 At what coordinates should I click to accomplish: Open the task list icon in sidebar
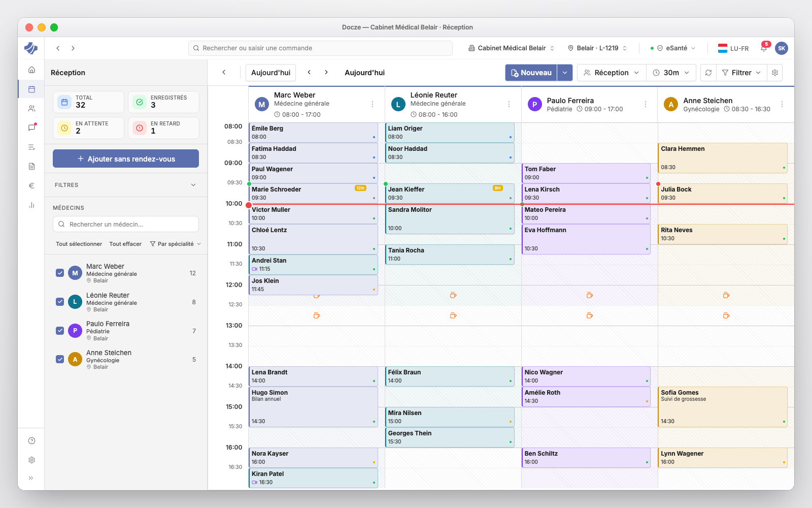(x=31, y=147)
